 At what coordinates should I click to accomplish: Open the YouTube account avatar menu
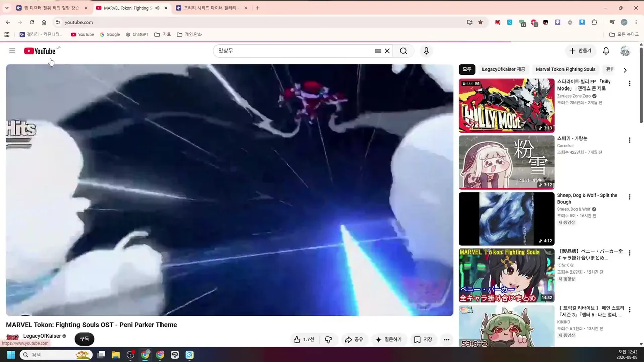(625, 51)
